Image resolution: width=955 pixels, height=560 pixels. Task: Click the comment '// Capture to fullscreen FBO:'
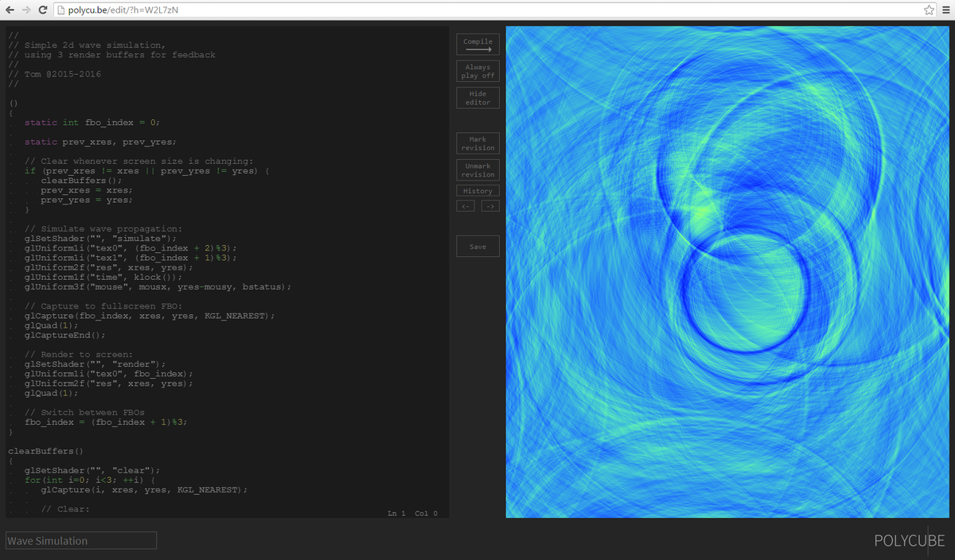[x=103, y=306]
